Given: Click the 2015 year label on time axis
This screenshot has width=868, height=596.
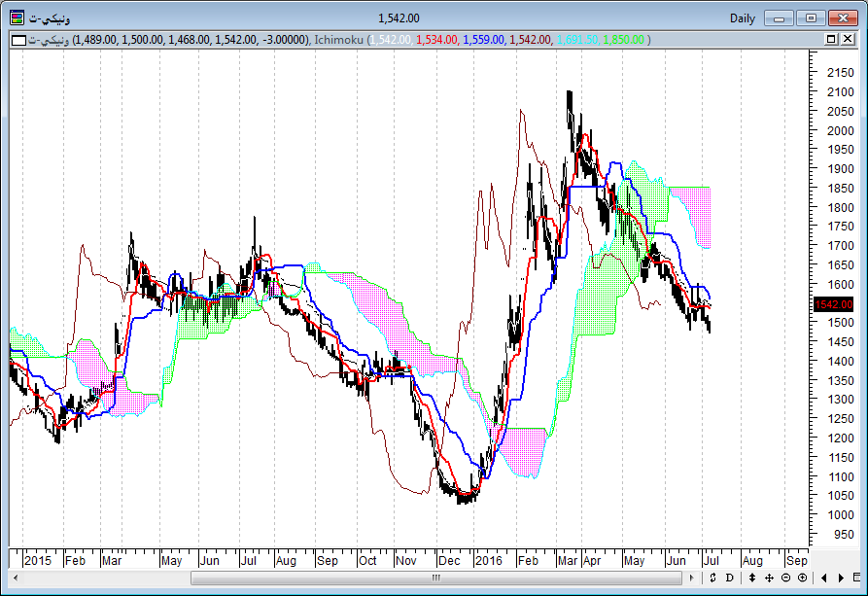Looking at the screenshot, I should pos(38,561).
